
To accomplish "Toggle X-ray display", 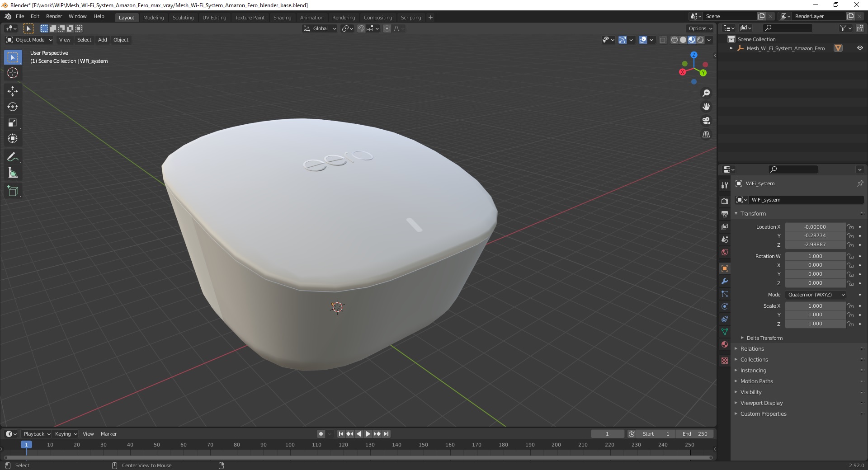I will pyautogui.click(x=663, y=40).
